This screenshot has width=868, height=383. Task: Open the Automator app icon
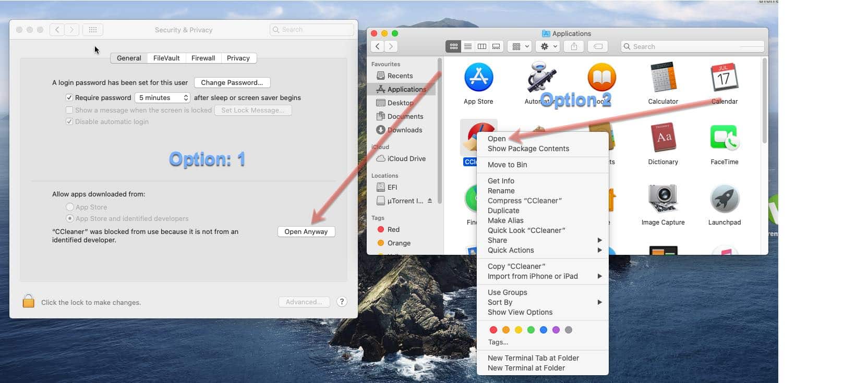[541, 77]
